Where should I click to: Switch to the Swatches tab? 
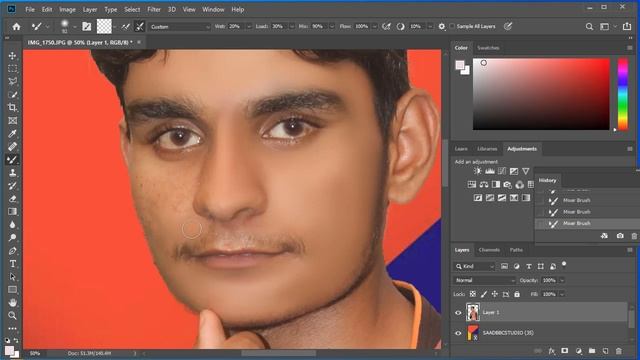(x=488, y=48)
